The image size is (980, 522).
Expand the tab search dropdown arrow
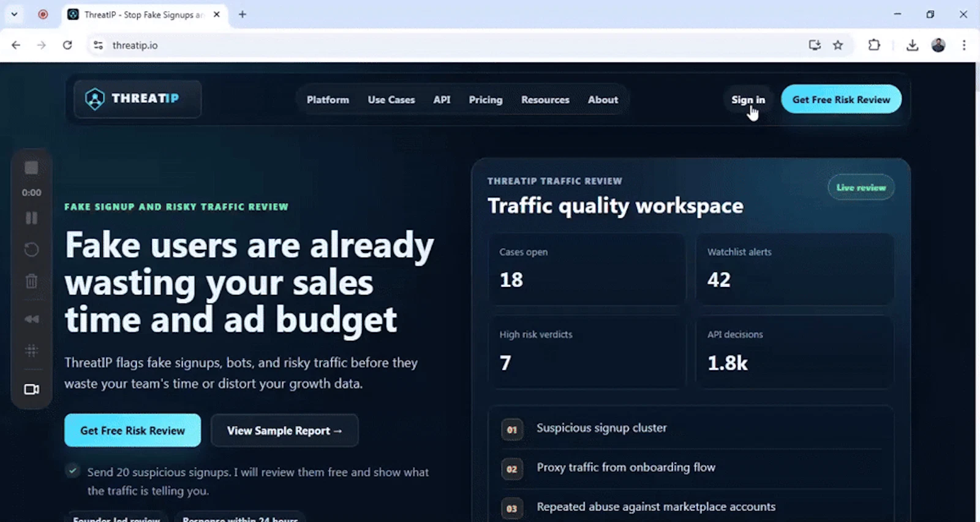pyautogui.click(x=14, y=14)
